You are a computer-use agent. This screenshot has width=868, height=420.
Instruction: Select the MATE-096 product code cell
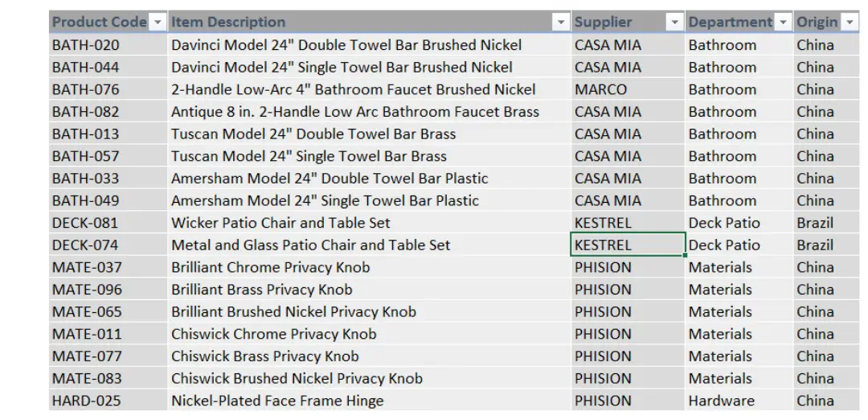pos(108,289)
